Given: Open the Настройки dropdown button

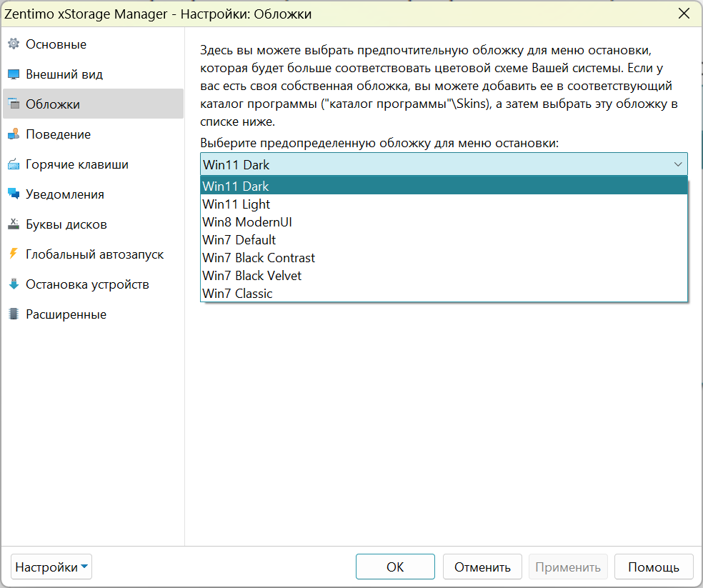Looking at the screenshot, I should point(51,567).
